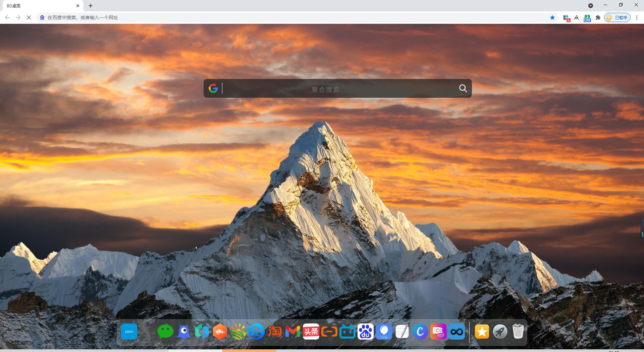
Task: Open a new browser tab
Action: click(91, 6)
